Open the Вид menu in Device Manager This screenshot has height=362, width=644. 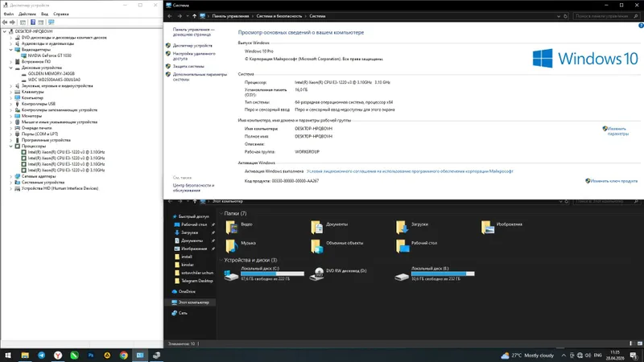[x=44, y=14]
